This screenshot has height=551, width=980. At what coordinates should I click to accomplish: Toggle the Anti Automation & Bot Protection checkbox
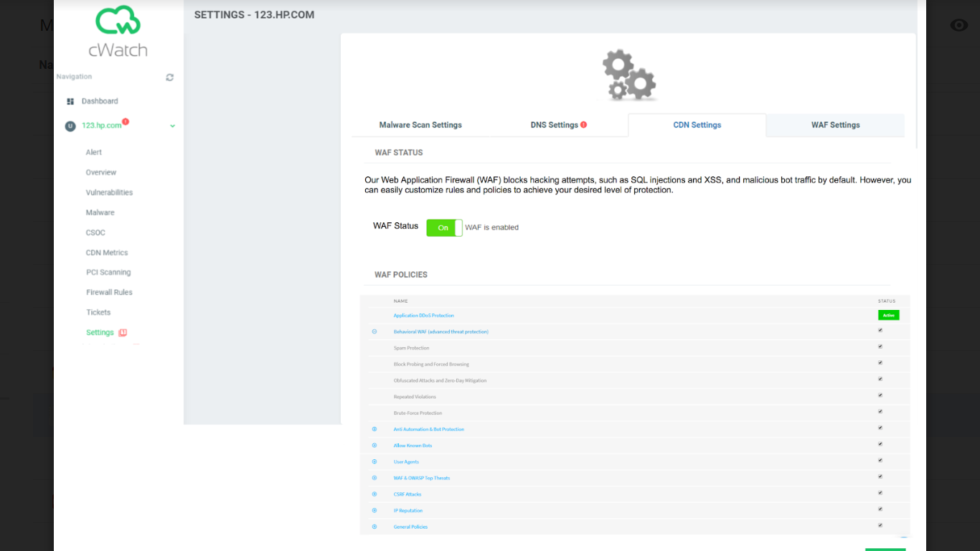pos(880,428)
